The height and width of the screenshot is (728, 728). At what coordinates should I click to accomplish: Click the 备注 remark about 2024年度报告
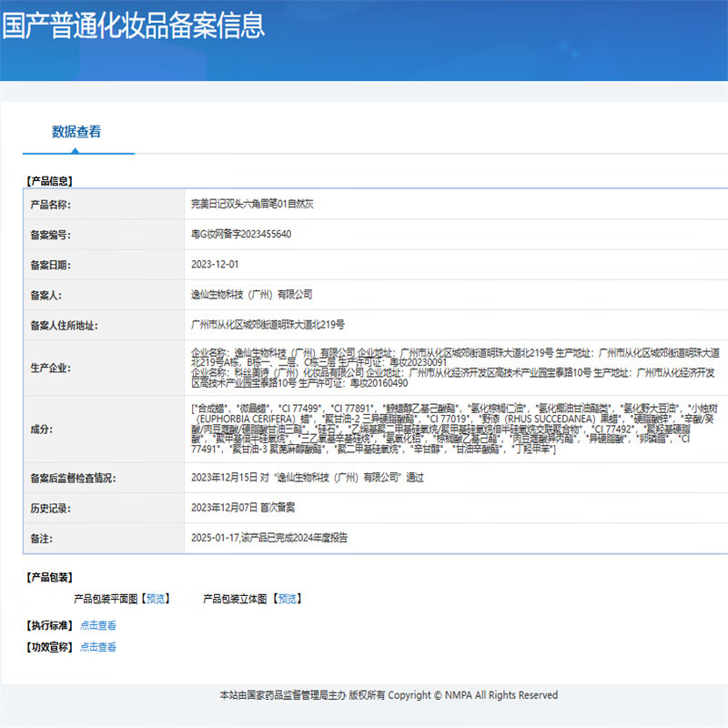tap(269, 538)
